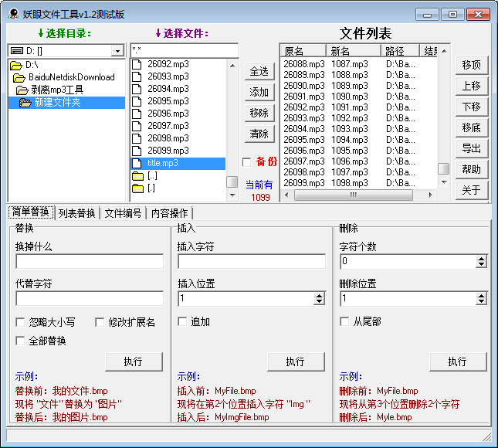Select the row with new name 1098.mp3
The width and height of the screenshot is (498, 448).
point(359,183)
